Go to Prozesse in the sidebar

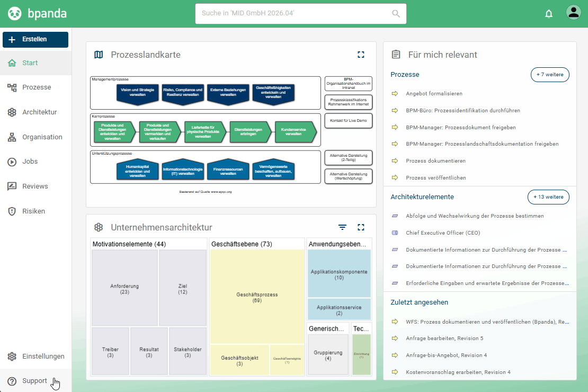coord(35,87)
